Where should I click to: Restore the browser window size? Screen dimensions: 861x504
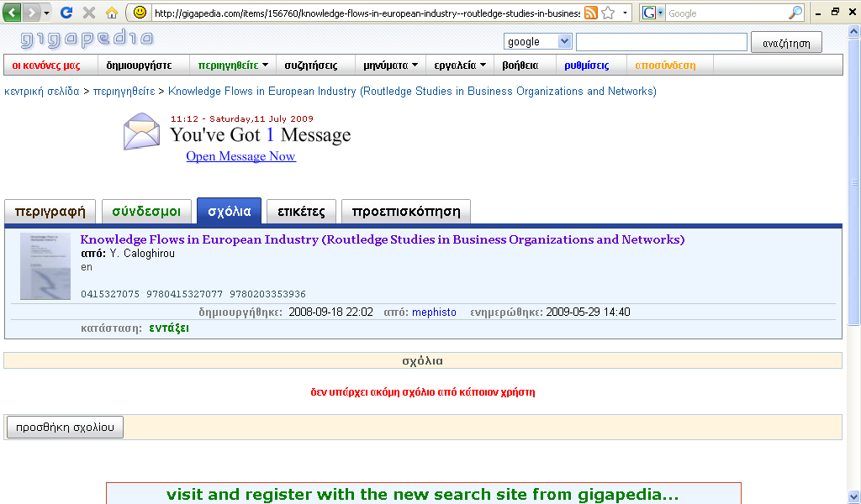835,12
